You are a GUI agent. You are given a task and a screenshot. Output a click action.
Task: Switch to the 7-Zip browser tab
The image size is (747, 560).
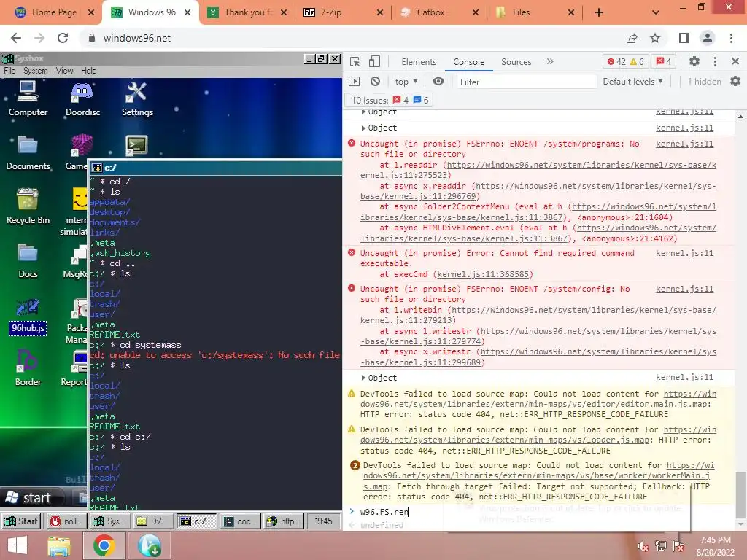[x=343, y=12]
